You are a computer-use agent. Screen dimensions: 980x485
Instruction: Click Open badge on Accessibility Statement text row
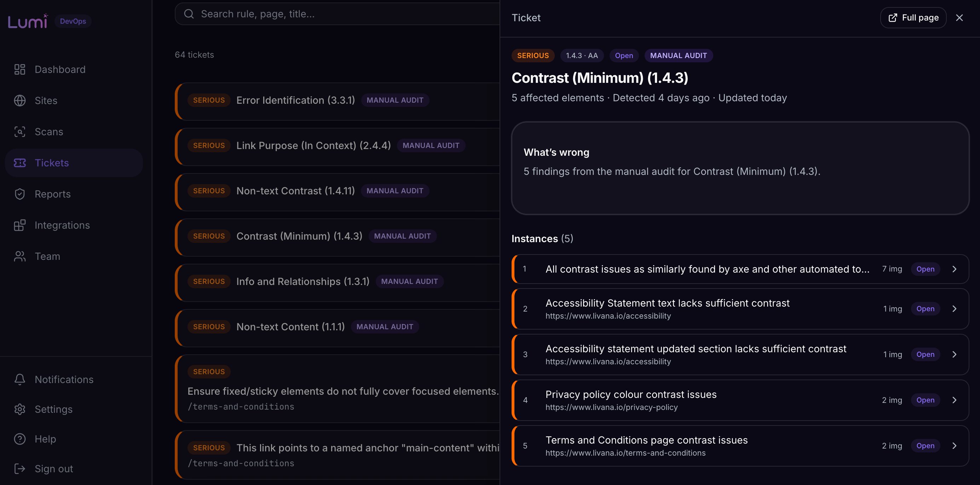pyautogui.click(x=925, y=309)
